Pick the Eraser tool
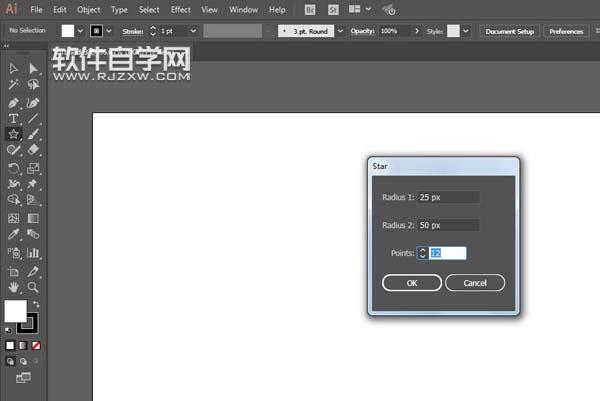The image size is (600, 401). pos(33,150)
